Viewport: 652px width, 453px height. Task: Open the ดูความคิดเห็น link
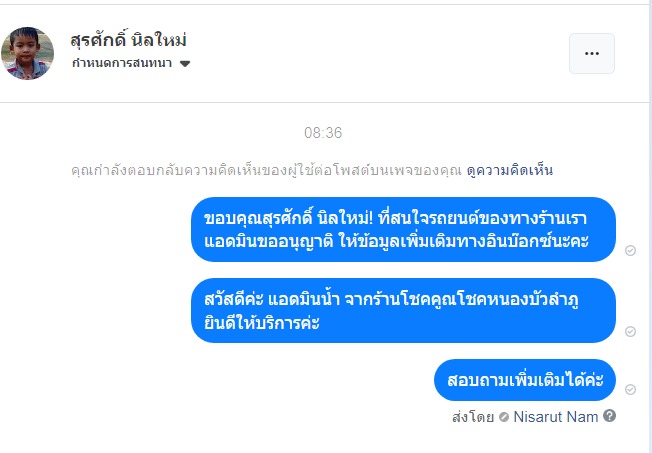tap(509, 170)
